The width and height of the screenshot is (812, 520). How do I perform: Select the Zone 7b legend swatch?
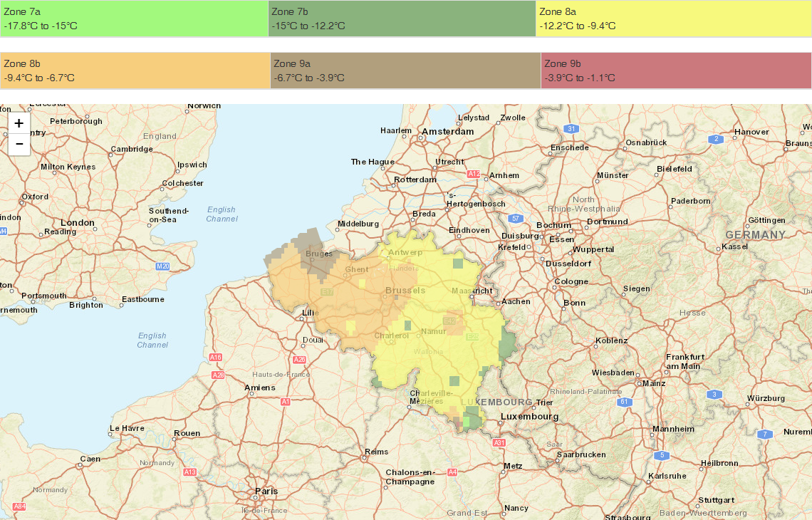[x=402, y=19]
